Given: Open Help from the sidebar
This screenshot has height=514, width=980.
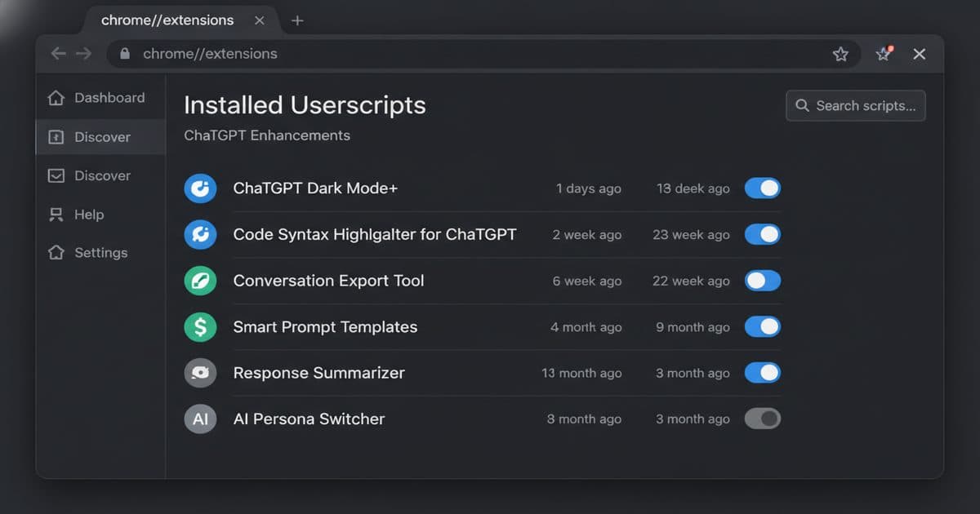Looking at the screenshot, I should [100, 215].
